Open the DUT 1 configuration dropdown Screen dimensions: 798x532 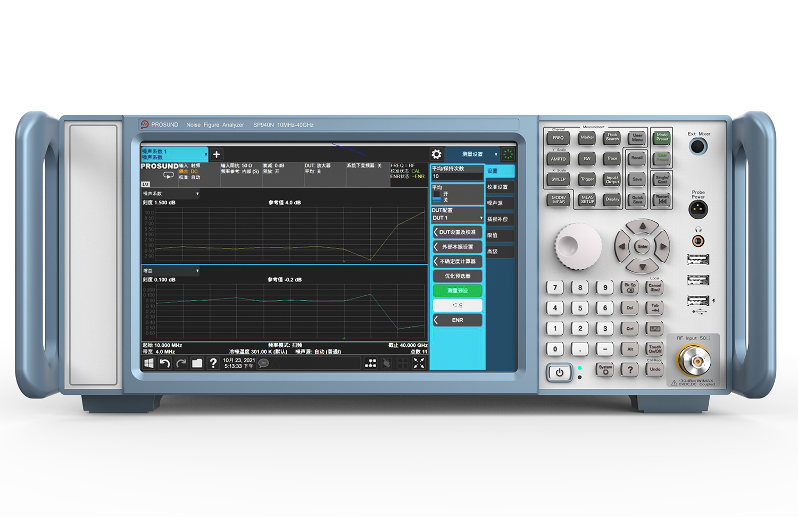coord(457,218)
